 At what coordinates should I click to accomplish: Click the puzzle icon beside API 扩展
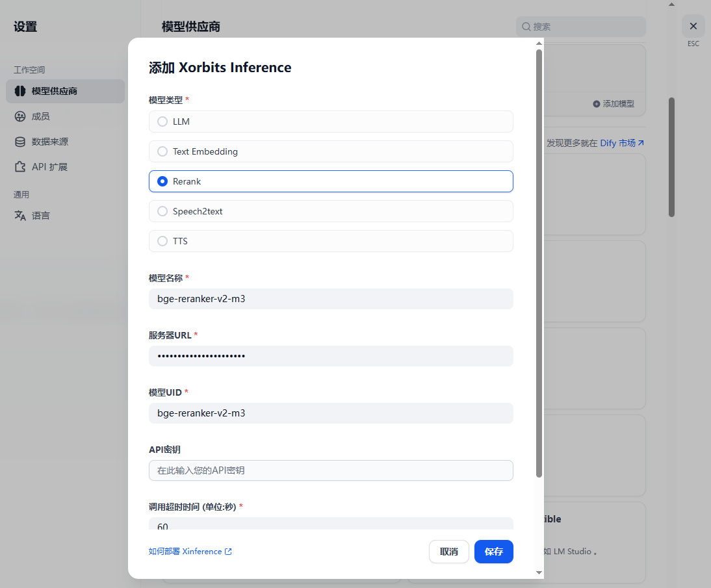20,167
